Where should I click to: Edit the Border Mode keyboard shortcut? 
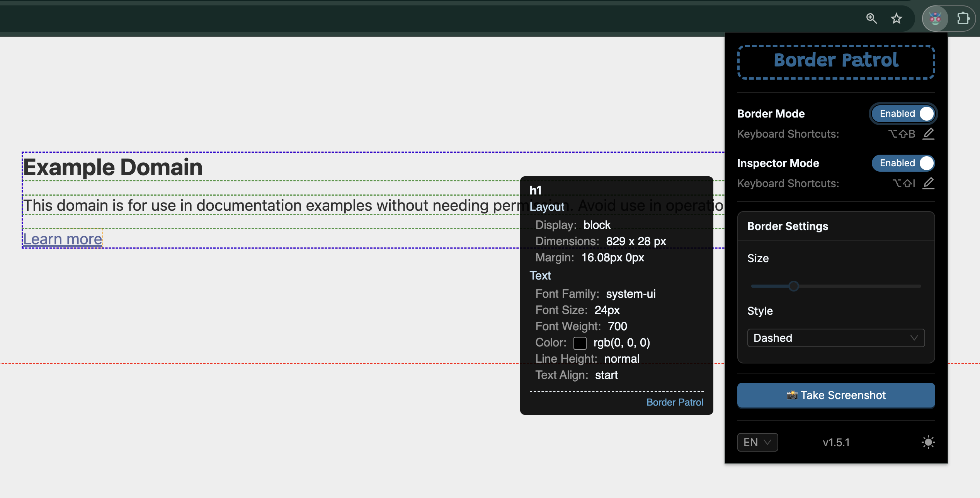click(928, 134)
